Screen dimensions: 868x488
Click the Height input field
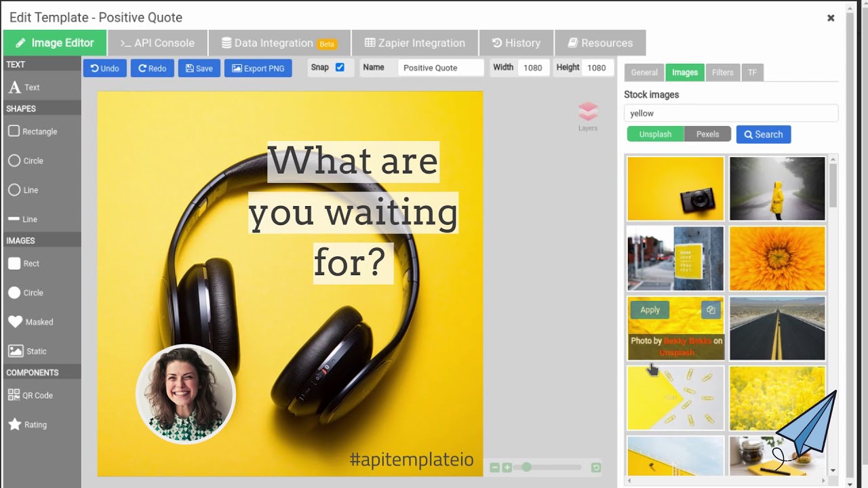pos(597,68)
